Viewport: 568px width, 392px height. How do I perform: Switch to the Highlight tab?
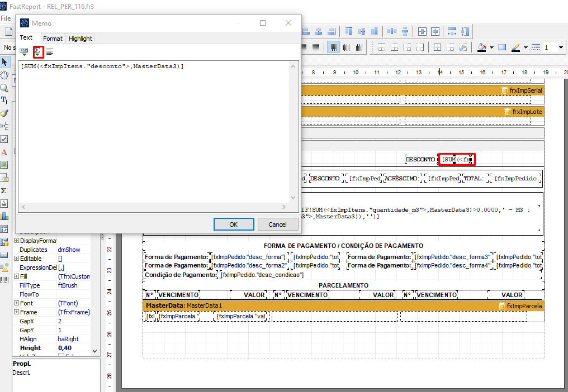tap(81, 39)
